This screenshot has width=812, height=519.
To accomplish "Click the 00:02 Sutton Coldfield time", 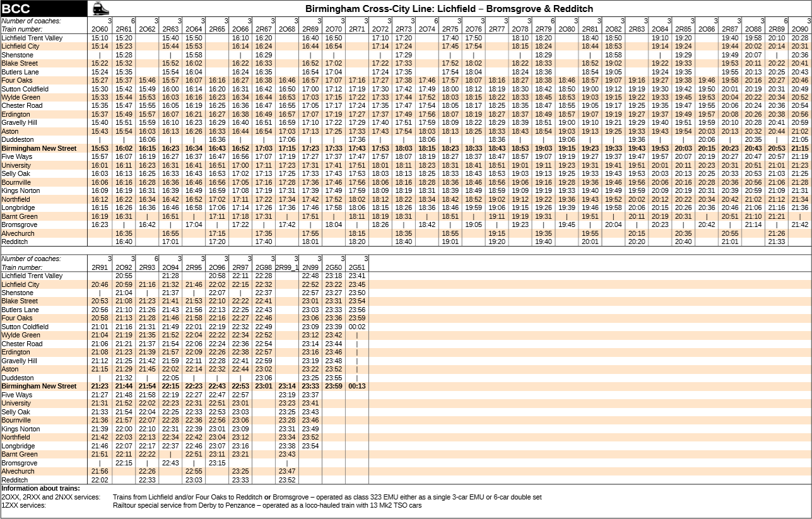I will (x=357, y=327).
